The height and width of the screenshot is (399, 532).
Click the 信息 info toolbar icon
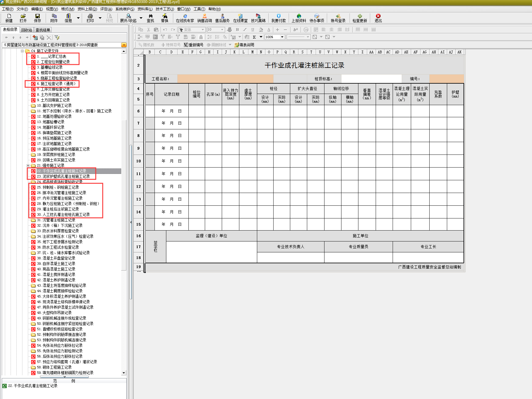(68, 18)
